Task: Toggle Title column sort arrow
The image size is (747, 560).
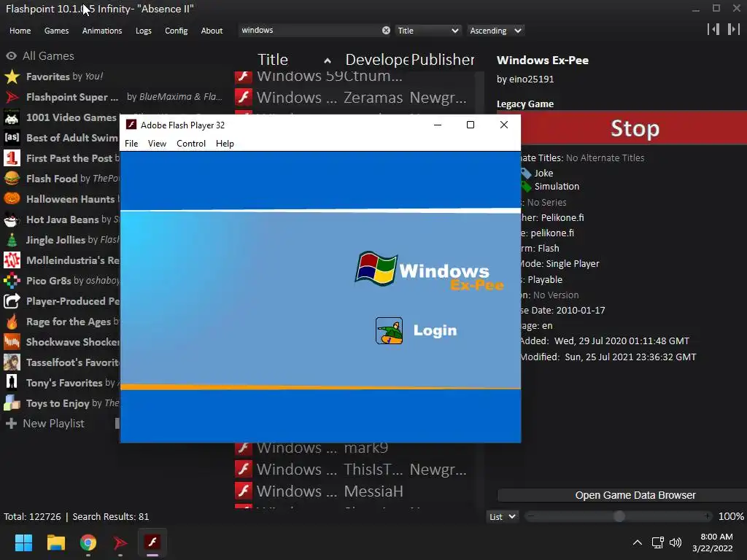Action: (328, 61)
